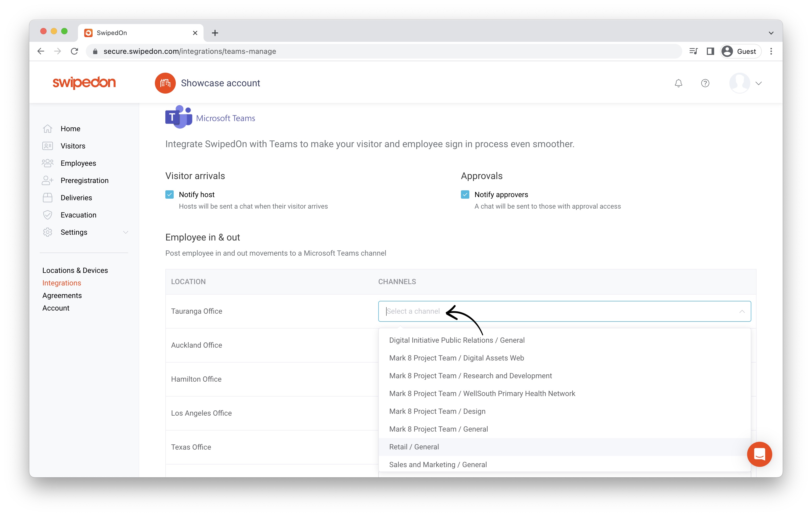Click the Home house icon in sidebar
This screenshot has height=516, width=812.
click(48, 129)
